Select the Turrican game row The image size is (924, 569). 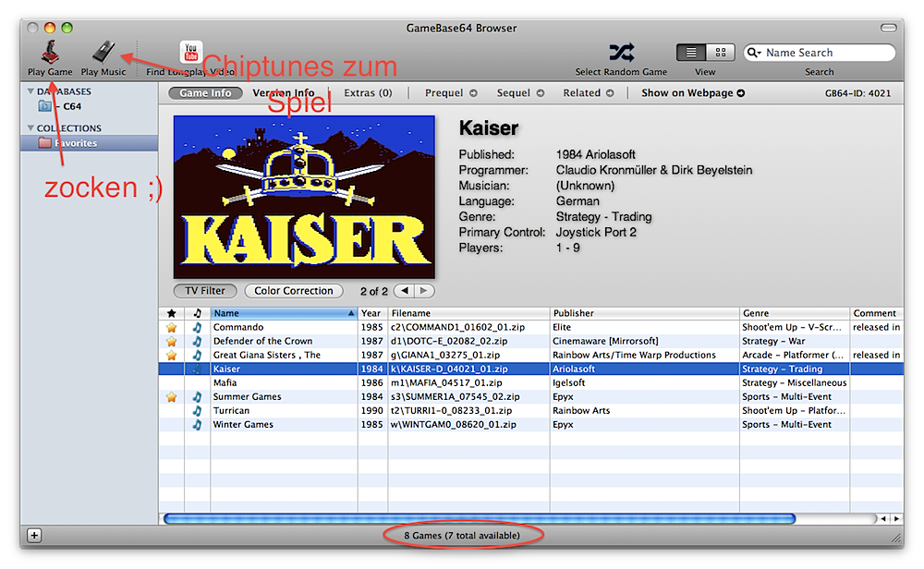[530, 410]
